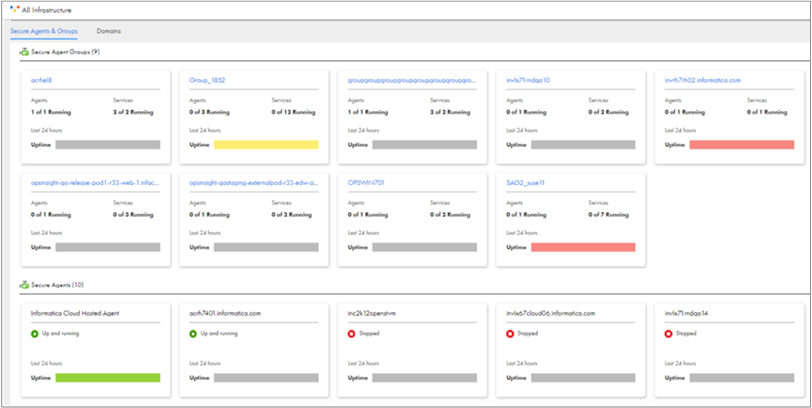Viewport: 812px width, 408px height.
Task: Click '0 of 1 Running' services in invrh7rh02.informatica.com
Action: pos(767,112)
